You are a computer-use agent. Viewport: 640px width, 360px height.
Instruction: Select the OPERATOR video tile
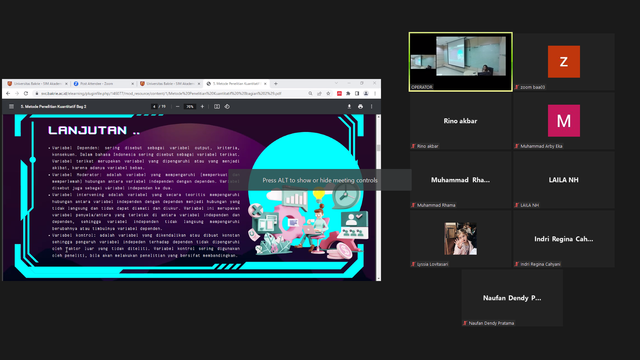(460, 62)
